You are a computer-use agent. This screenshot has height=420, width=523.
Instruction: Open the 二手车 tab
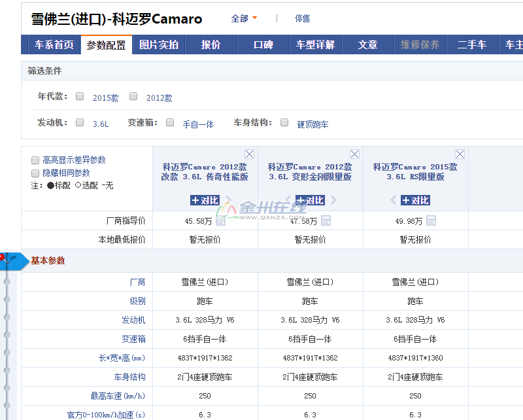(x=472, y=44)
